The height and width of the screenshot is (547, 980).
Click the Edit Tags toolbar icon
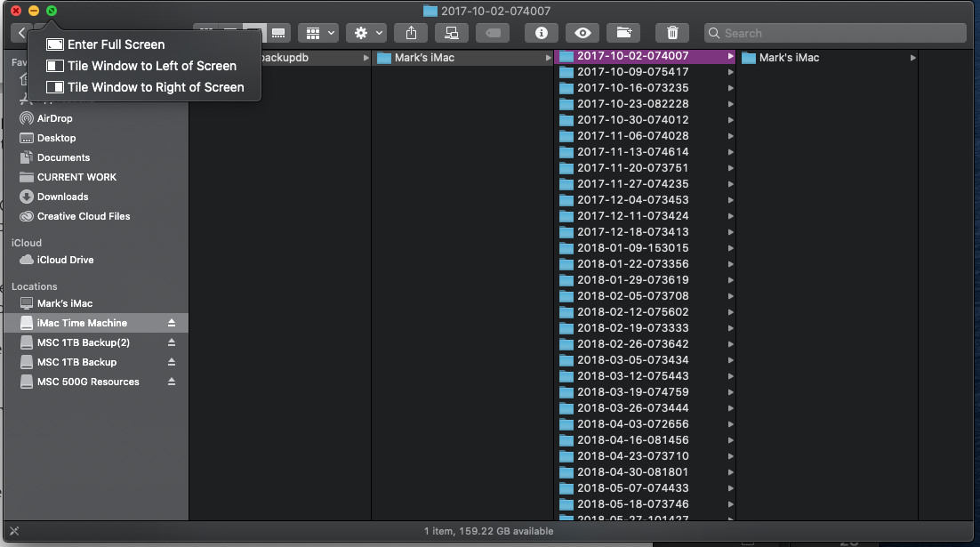tap(493, 33)
